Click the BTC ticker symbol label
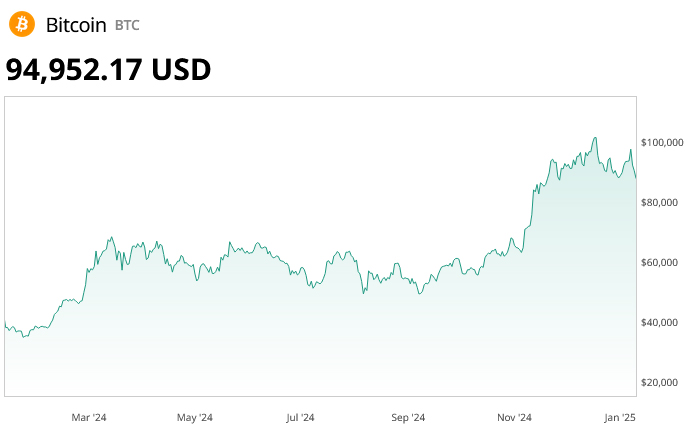The height and width of the screenshot is (431, 690). click(x=128, y=25)
